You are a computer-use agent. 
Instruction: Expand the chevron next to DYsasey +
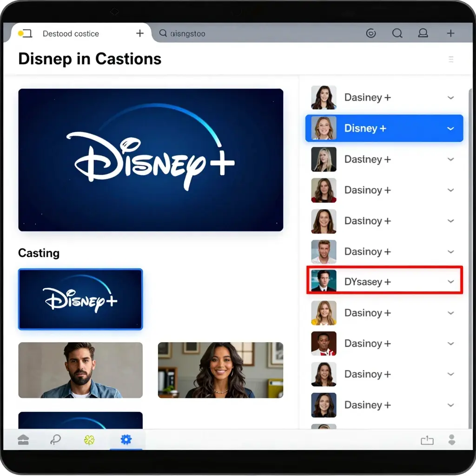[x=450, y=281]
